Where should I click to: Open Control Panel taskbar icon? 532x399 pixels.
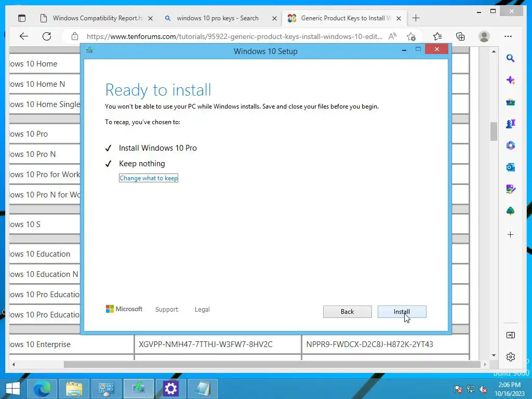[106, 389]
